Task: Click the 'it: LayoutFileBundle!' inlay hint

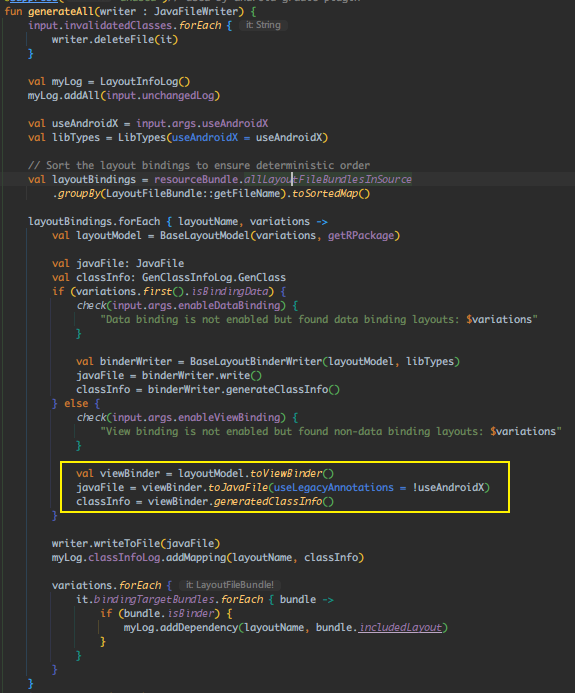Action: click(230, 585)
